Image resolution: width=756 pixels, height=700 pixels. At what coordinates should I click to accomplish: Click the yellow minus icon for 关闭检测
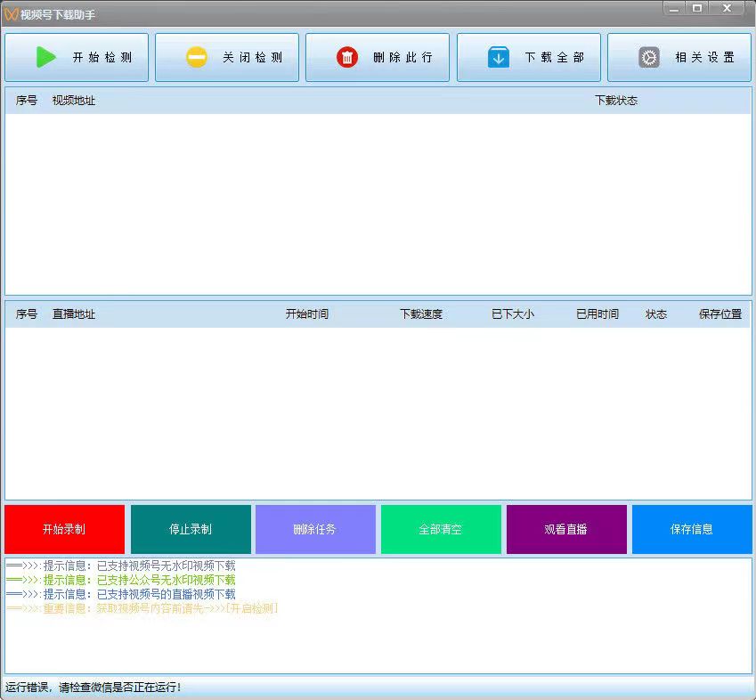[x=197, y=57]
